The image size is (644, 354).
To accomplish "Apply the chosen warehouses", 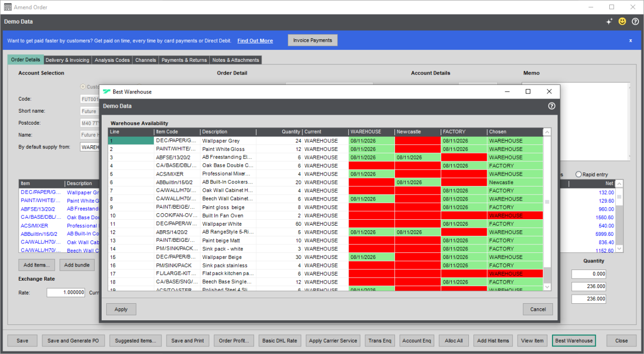I will click(121, 309).
